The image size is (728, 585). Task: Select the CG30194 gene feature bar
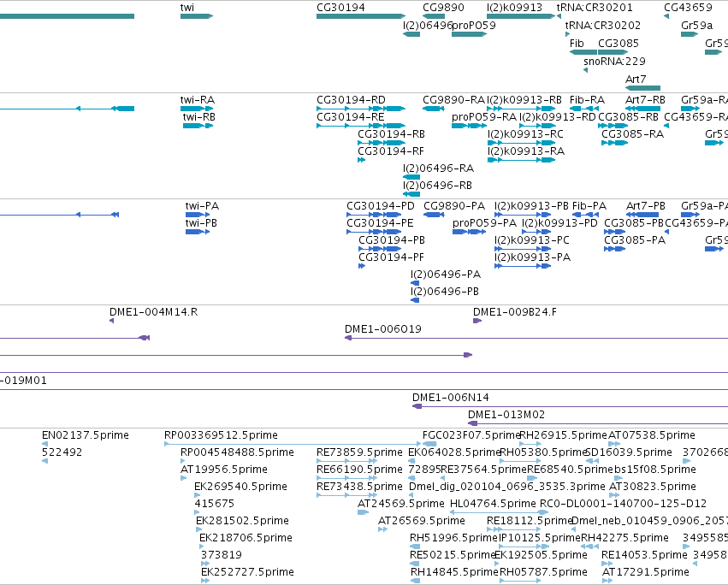pyautogui.click(x=361, y=16)
